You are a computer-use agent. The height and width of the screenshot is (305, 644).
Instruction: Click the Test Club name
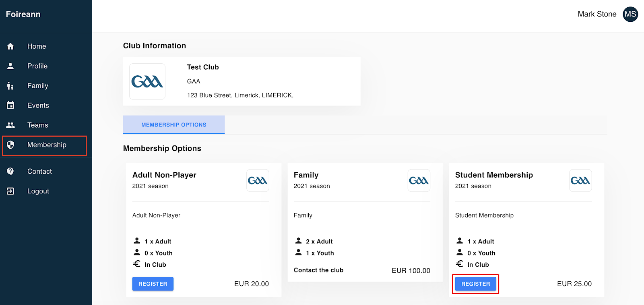pos(203,67)
